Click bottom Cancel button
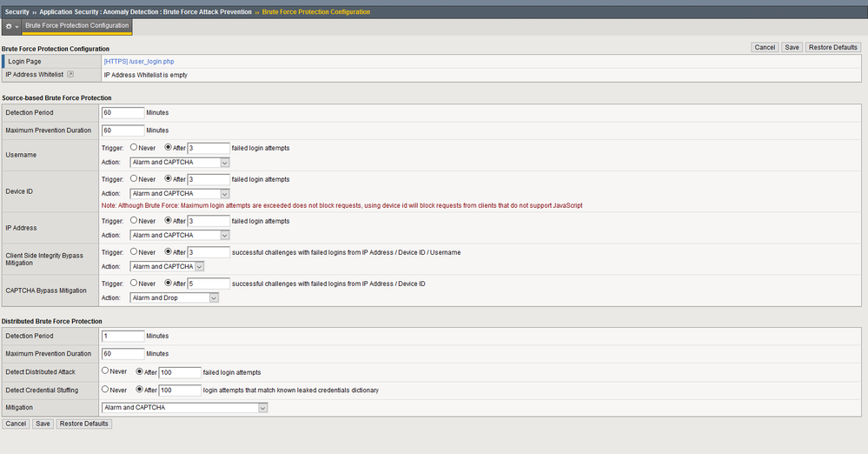868x454 pixels. click(x=16, y=424)
